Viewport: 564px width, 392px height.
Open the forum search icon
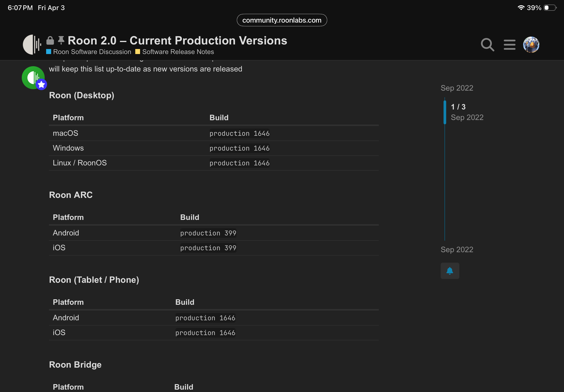(x=487, y=44)
